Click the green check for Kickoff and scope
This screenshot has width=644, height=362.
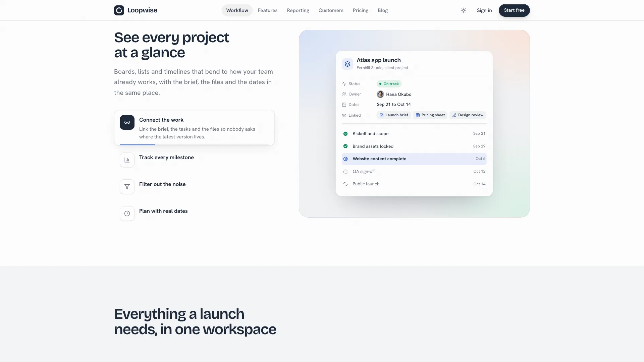345,134
